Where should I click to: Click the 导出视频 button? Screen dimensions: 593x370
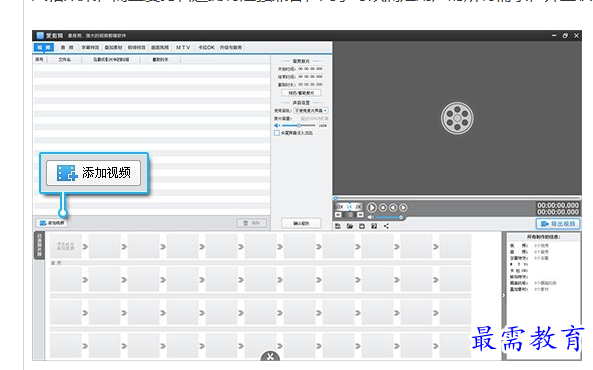(558, 224)
